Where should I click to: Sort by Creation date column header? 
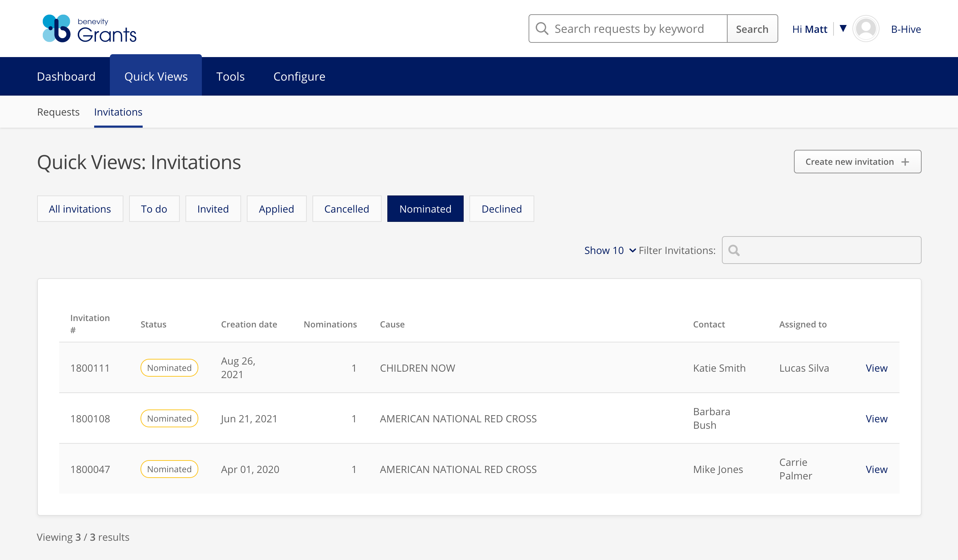click(249, 324)
